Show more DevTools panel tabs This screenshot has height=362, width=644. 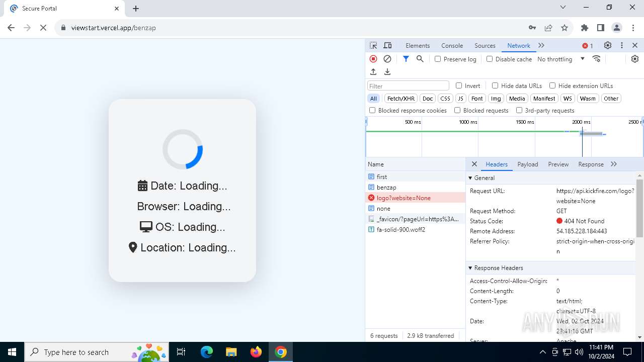coord(541,45)
